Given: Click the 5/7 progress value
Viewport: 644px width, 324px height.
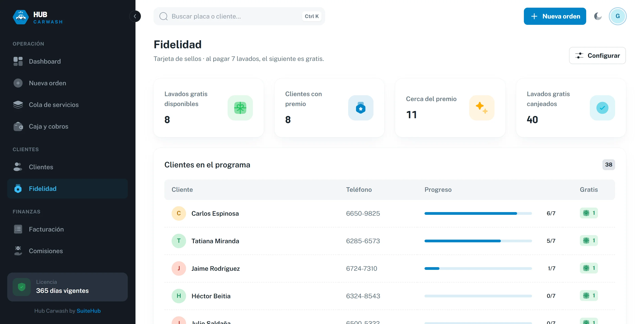Looking at the screenshot, I should pos(551,241).
